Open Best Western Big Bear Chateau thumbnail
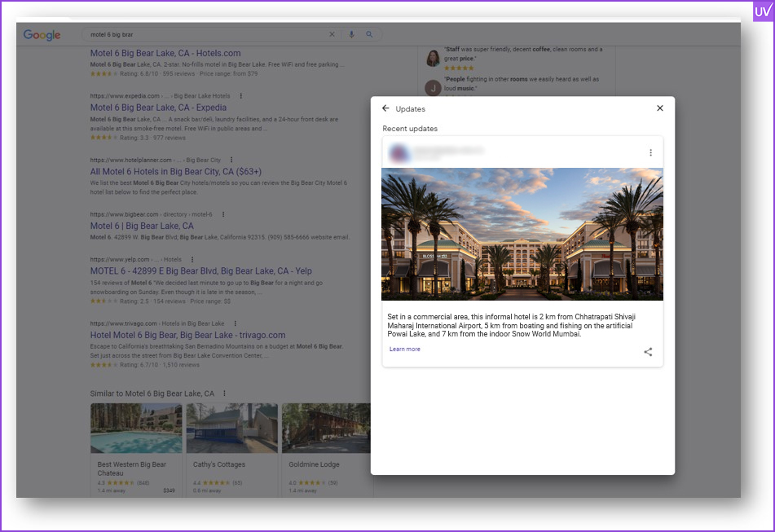Image resolution: width=775 pixels, height=532 pixels. pos(136,429)
